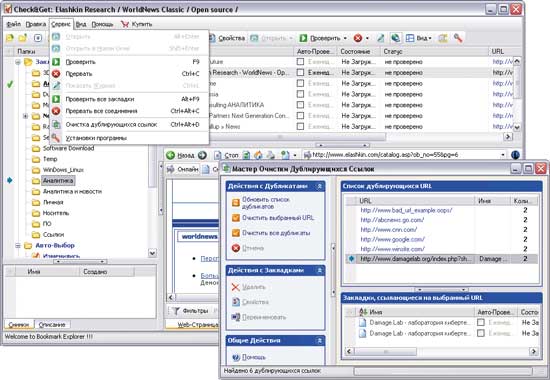Switch to the Описание tab
The image size is (550, 380).
pyautogui.click(x=52, y=325)
